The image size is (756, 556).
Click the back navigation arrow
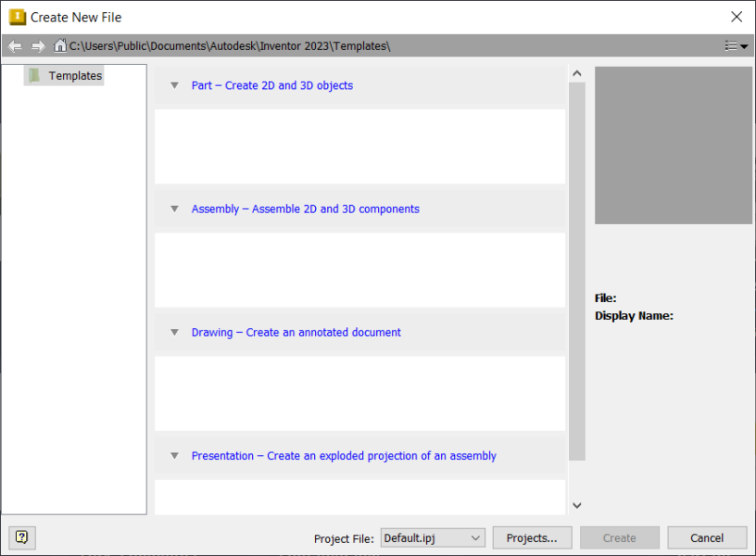(x=15, y=45)
